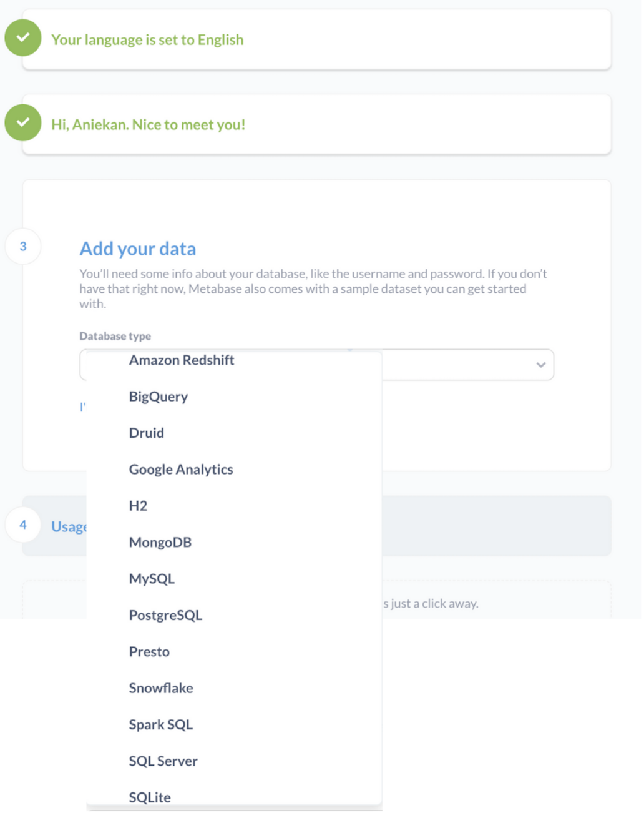Choose BigQuery as database type
This screenshot has width=644, height=818.
[159, 397]
